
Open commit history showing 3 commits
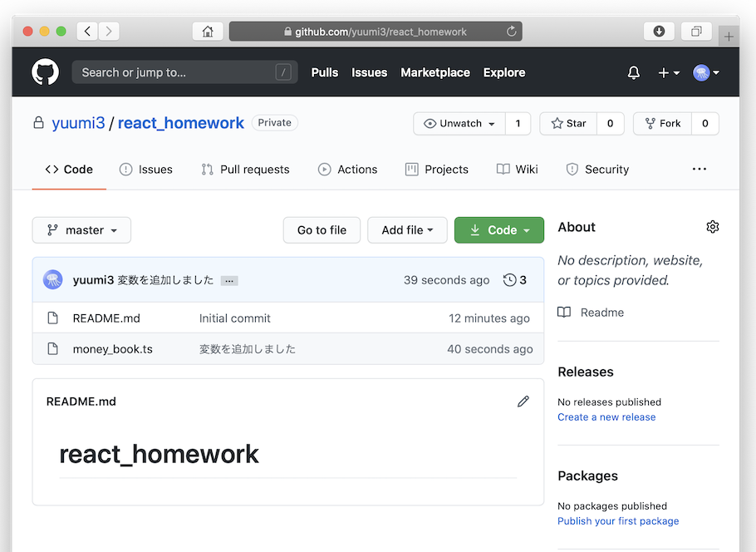click(x=514, y=280)
